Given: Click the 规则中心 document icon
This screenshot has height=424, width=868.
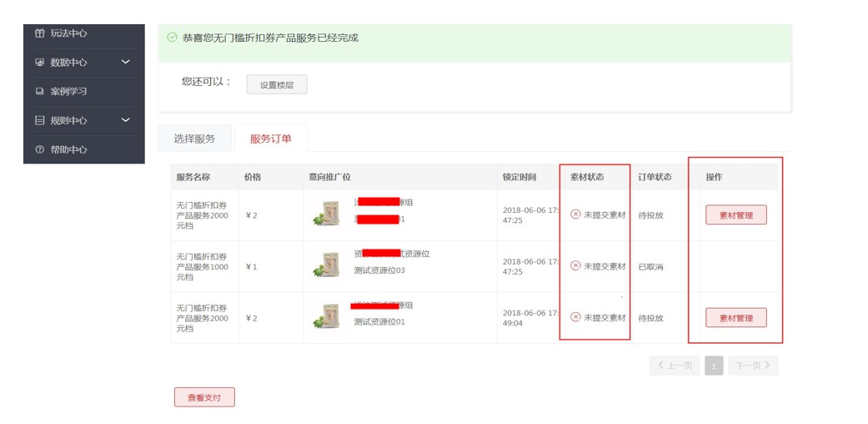Looking at the screenshot, I should [39, 121].
